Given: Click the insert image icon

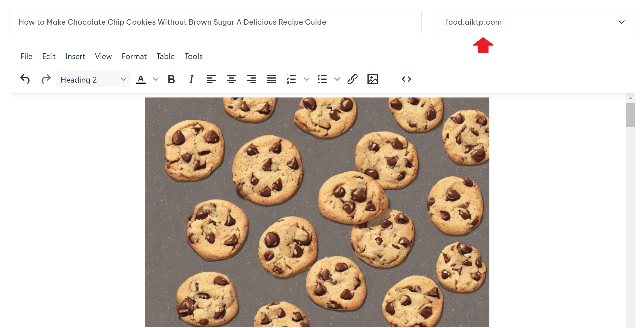Looking at the screenshot, I should point(372,79).
